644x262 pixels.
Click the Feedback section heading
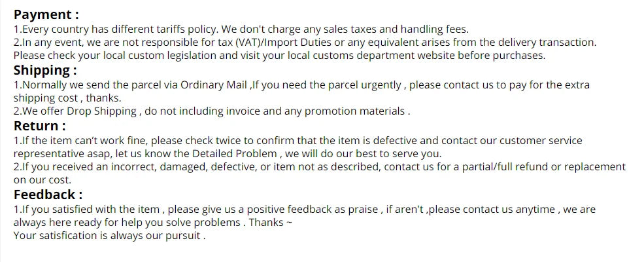point(48,195)
